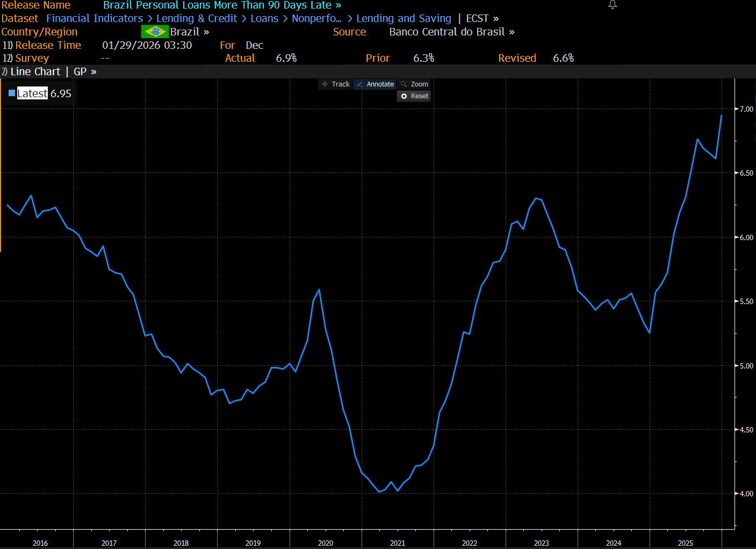Click the 11) Release Time field
The height and width of the screenshot is (549, 756).
[x=42, y=45]
